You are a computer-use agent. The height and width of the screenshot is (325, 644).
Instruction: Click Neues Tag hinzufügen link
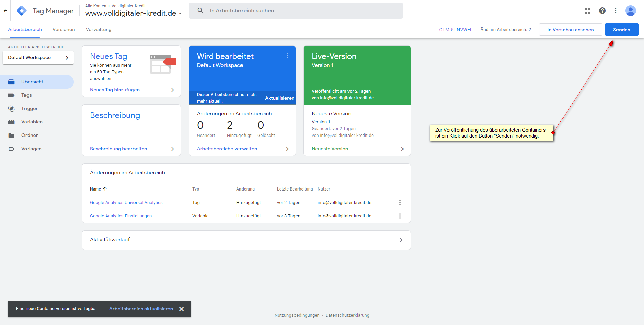point(115,90)
